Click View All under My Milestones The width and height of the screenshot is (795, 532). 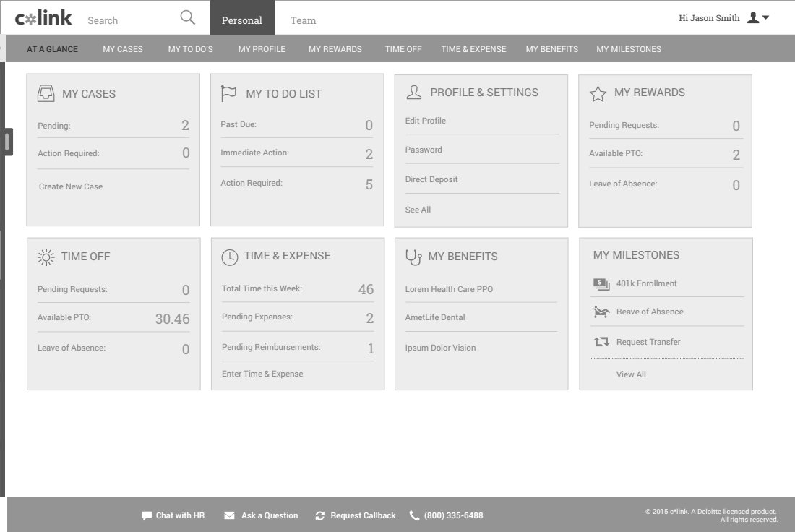[631, 374]
